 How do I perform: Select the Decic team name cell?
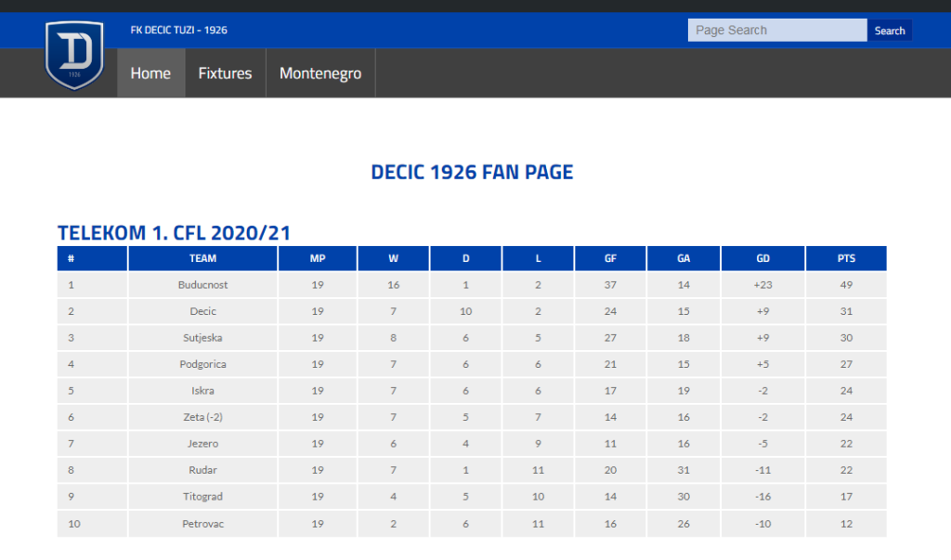(203, 311)
